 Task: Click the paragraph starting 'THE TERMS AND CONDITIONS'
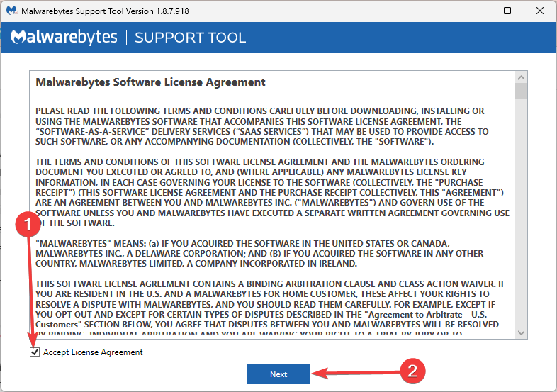(272, 192)
